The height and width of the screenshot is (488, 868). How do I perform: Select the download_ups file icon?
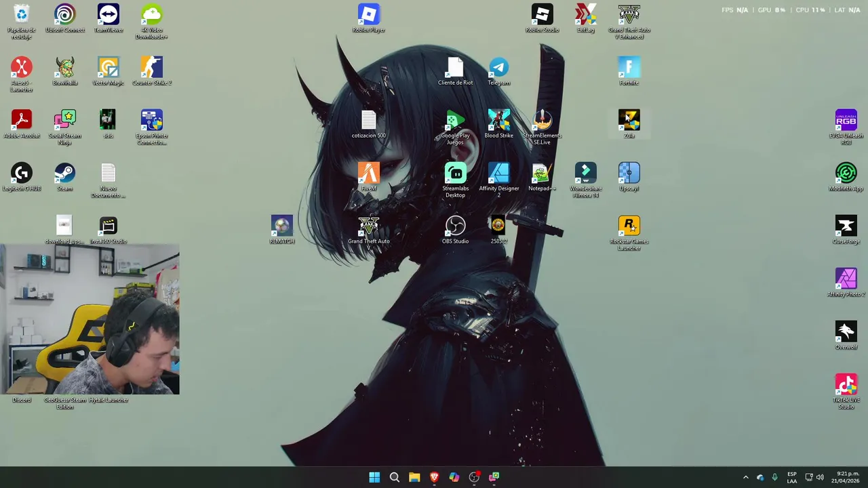[x=64, y=230]
